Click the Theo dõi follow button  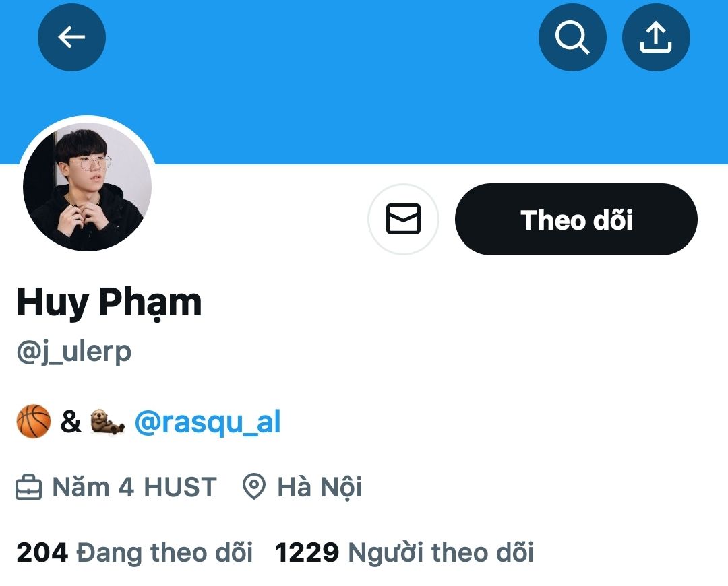(576, 219)
